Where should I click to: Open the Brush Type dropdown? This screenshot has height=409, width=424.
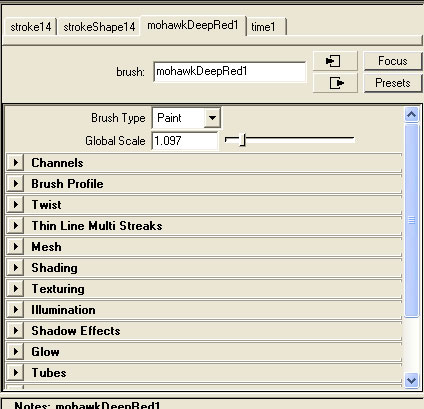click(186, 118)
